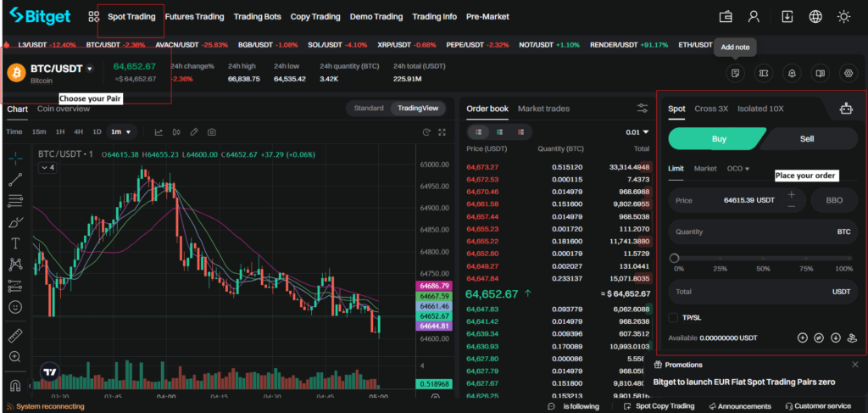Show sell orders only view
This screenshot has height=413, width=868.
coord(520,131)
